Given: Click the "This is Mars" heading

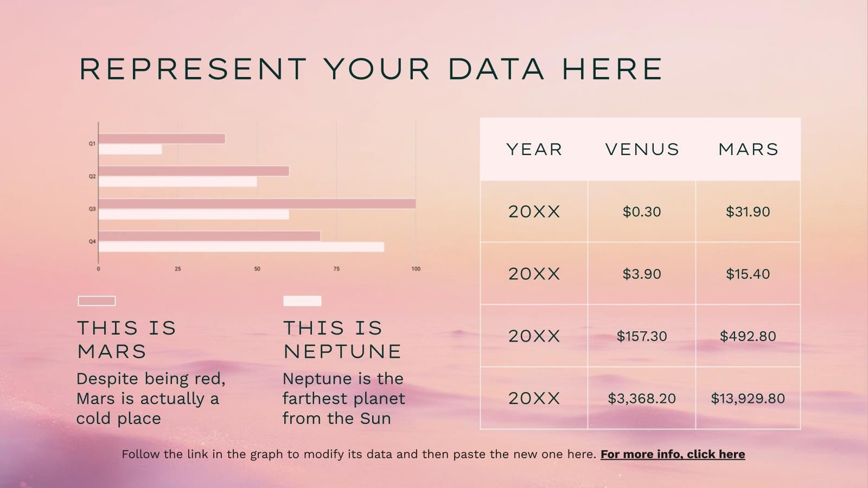Looking at the screenshot, I should pyautogui.click(x=127, y=339).
